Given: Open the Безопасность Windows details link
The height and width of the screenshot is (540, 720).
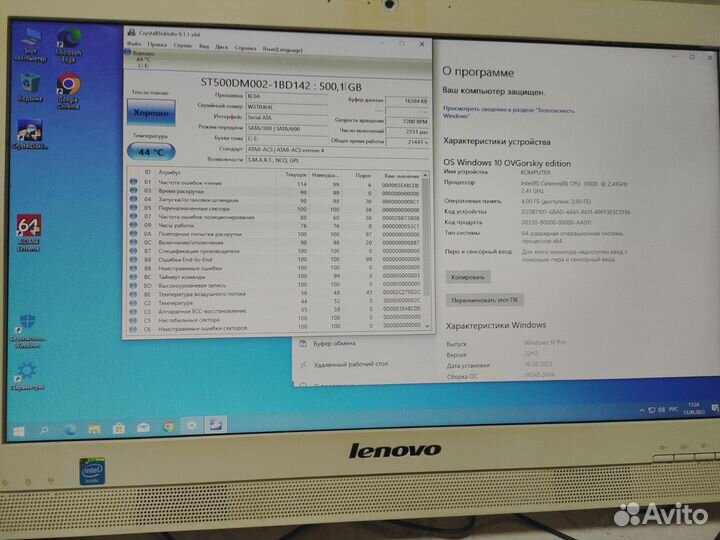Looking at the screenshot, I should point(508,112).
